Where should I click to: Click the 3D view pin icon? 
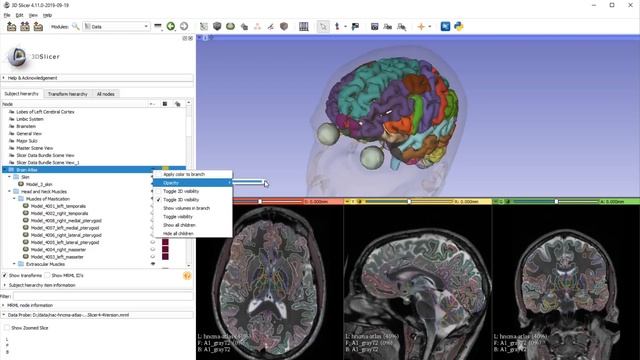coord(200,38)
